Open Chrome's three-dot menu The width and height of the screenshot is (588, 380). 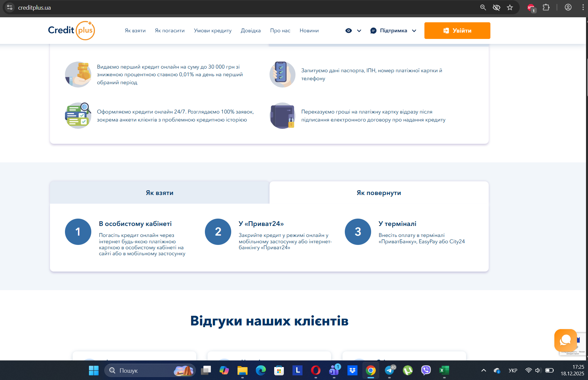pyautogui.click(x=583, y=7)
